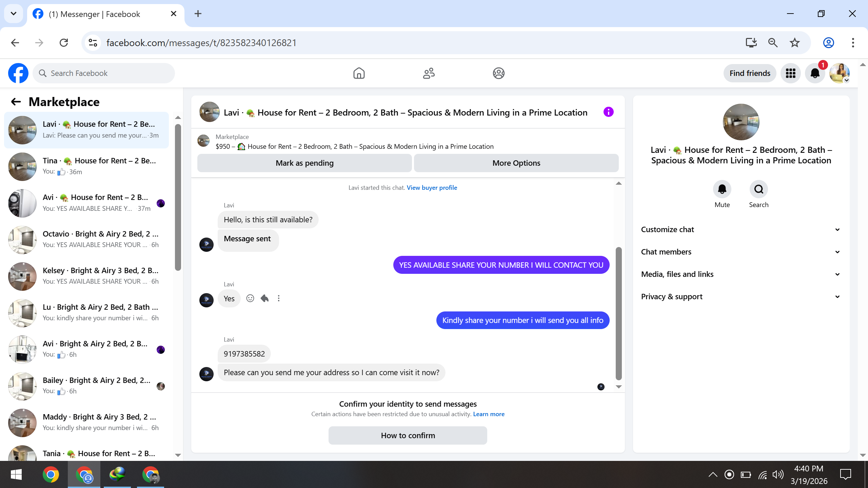
Task: Expand Privacy & support section
Action: [x=741, y=297]
